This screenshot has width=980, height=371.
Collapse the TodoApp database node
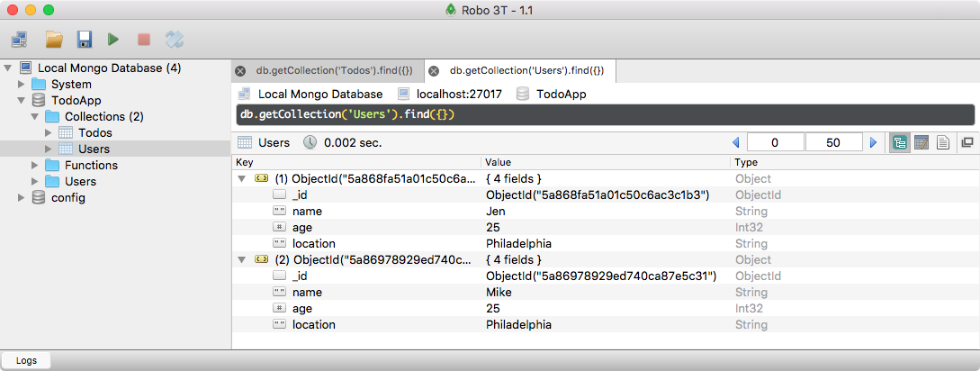point(21,101)
